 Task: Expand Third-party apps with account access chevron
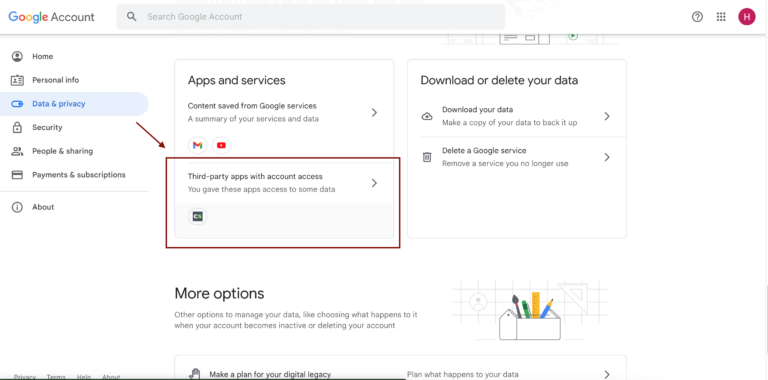[x=374, y=183]
